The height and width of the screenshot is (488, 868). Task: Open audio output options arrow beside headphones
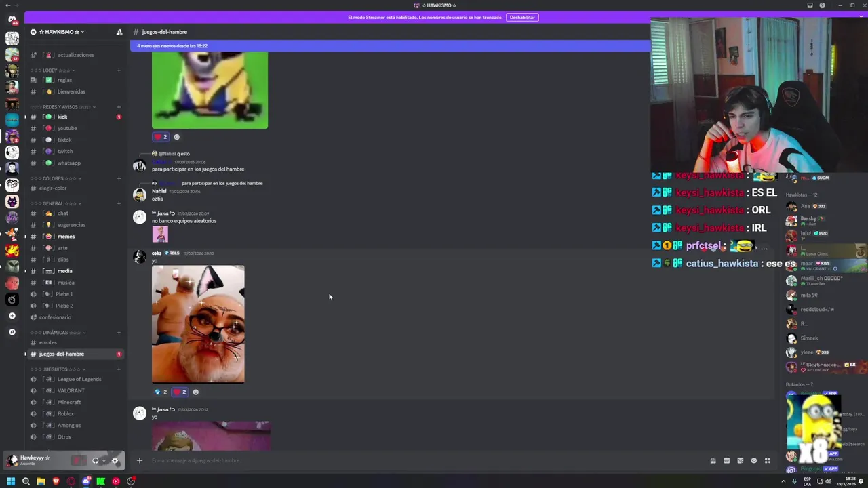[x=103, y=461]
